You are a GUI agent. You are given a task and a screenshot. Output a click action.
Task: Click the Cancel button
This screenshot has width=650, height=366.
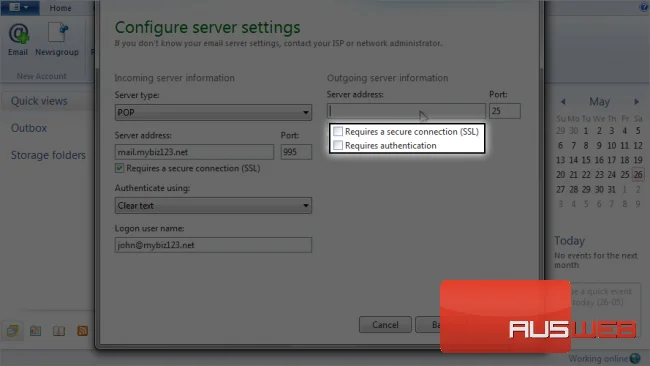pos(385,325)
